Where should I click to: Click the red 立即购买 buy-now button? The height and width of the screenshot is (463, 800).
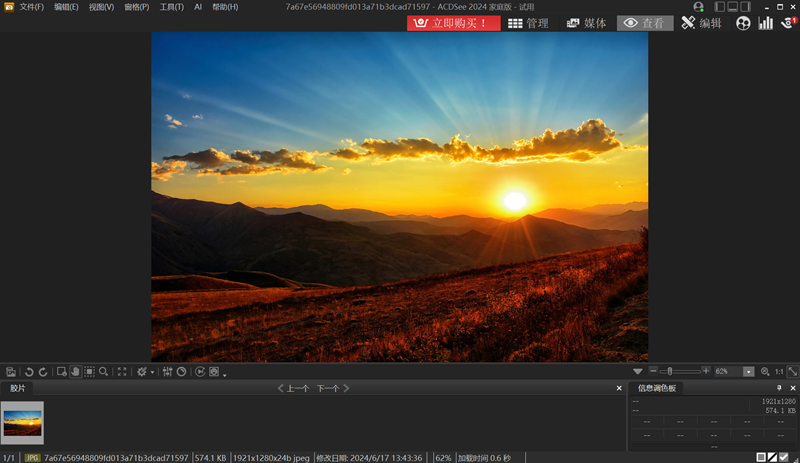454,23
